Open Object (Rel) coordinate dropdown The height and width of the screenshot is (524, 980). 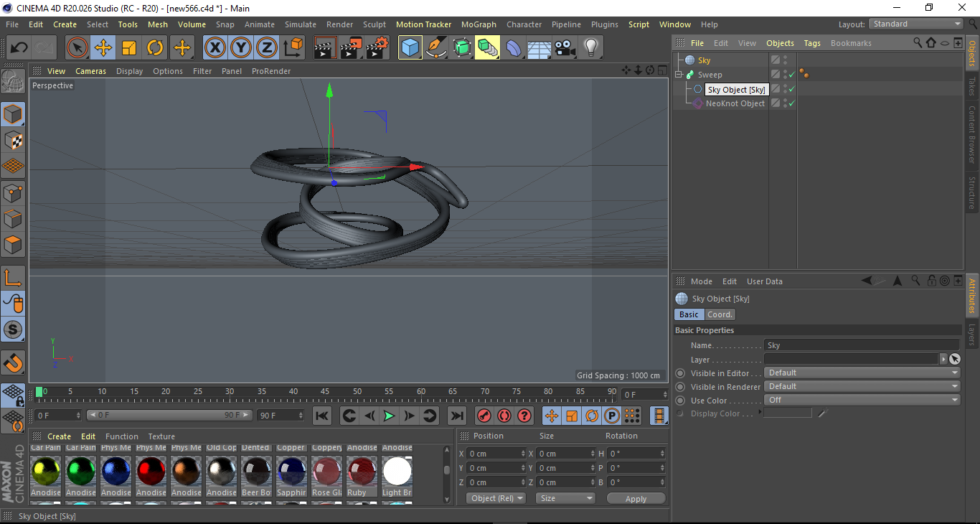coord(496,498)
